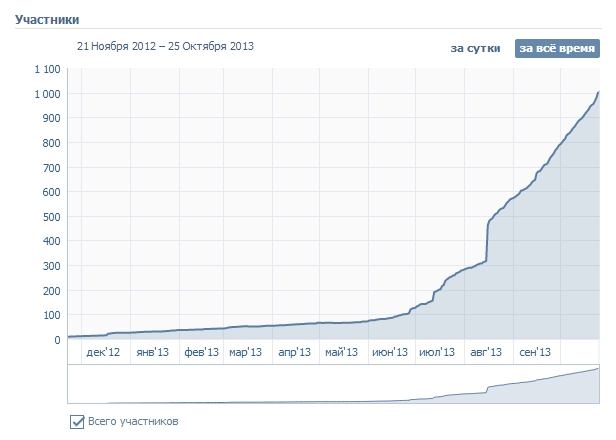The height and width of the screenshot is (440, 616).
Task: Click the авг'13 time axis marker
Action: (x=486, y=352)
